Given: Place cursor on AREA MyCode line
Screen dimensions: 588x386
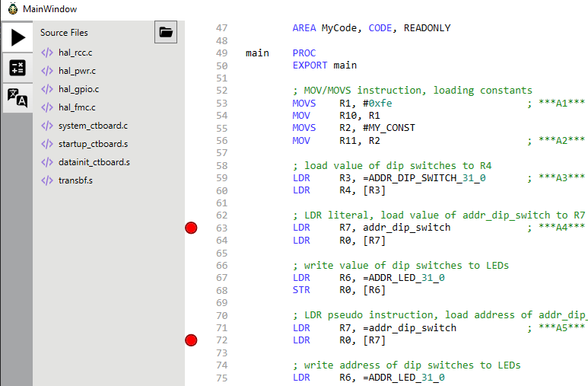Looking at the screenshot, I should [x=371, y=28].
